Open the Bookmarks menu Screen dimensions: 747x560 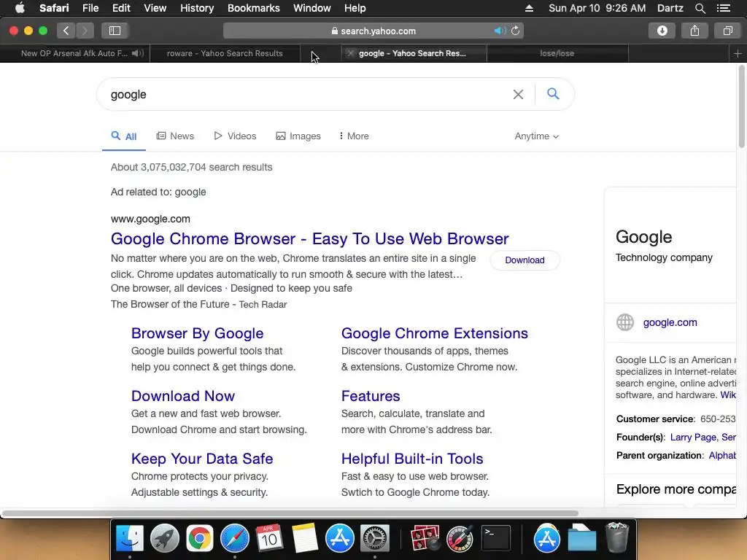pos(253,8)
